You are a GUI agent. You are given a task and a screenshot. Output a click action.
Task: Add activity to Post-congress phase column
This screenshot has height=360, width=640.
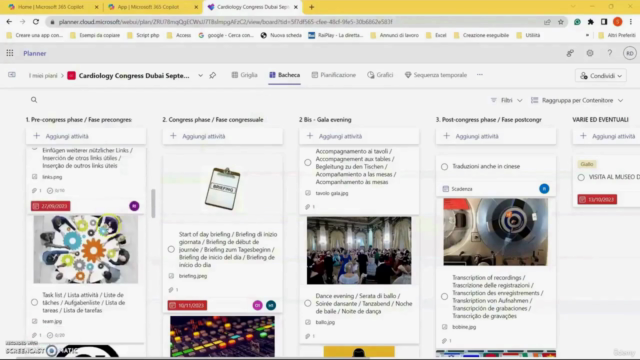pyautogui.click(x=496, y=136)
